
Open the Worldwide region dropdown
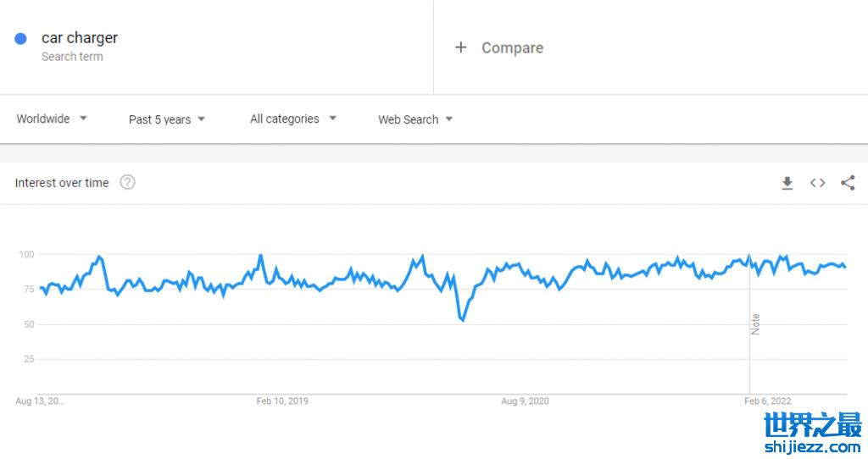coord(52,119)
